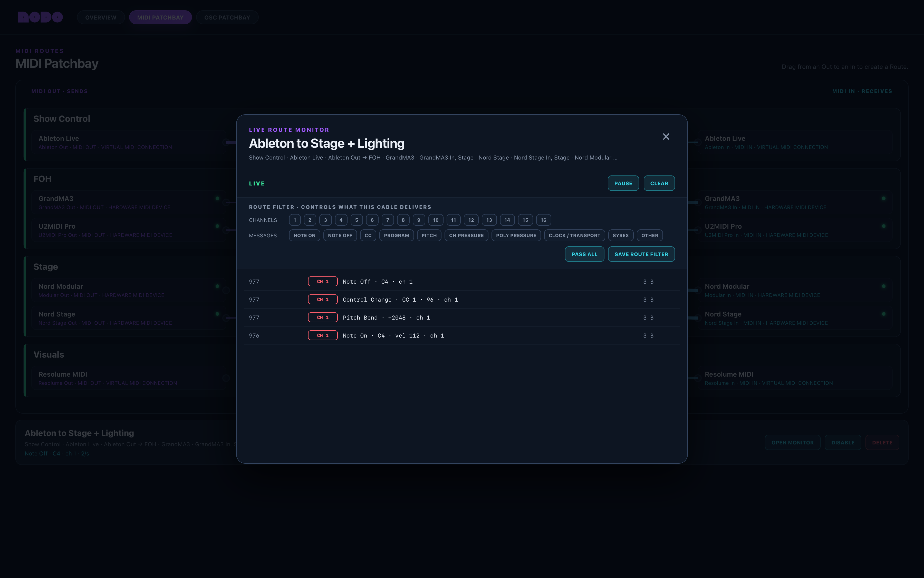
Task: Toggle the POLY PRESSURE message filter
Action: [x=516, y=236]
